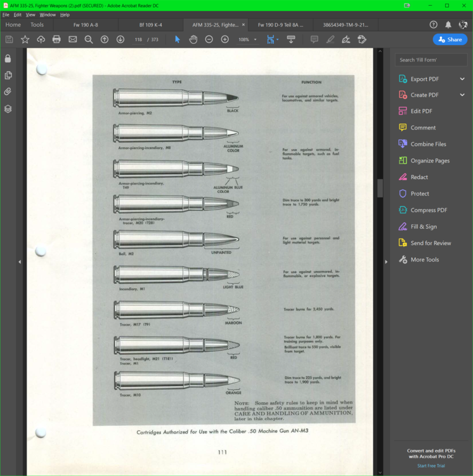The height and width of the screenshot is (476, 473).
Task: Click the Start Free Trial link
Action: pyautogui.click(x=431, y=466)
